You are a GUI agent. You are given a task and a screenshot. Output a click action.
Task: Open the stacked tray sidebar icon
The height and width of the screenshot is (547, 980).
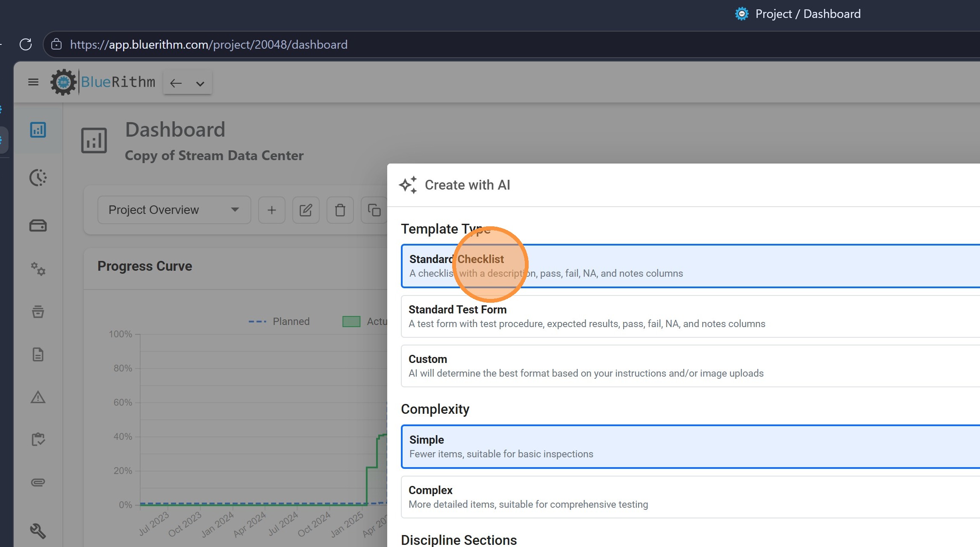point(38,312)
